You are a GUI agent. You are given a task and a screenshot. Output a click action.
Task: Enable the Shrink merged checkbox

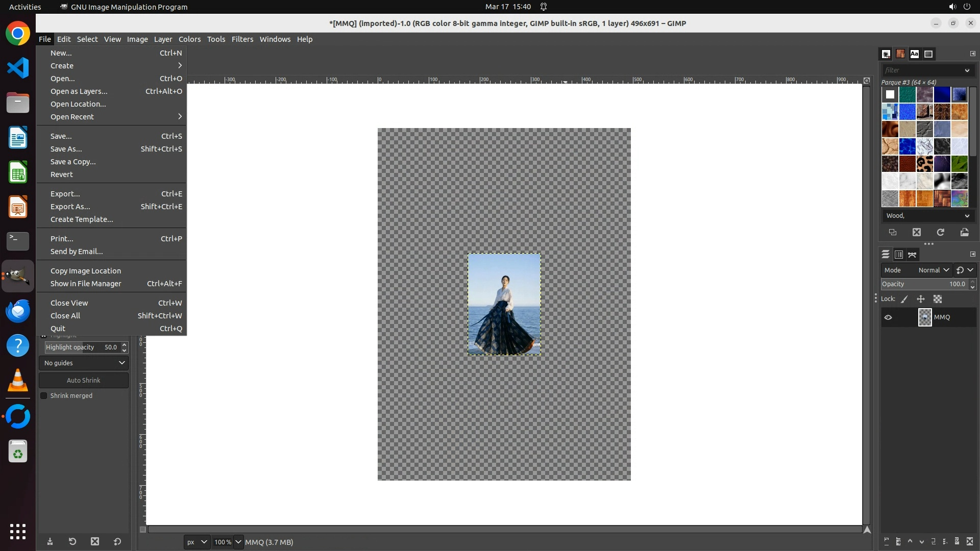(x=44, y=396)
